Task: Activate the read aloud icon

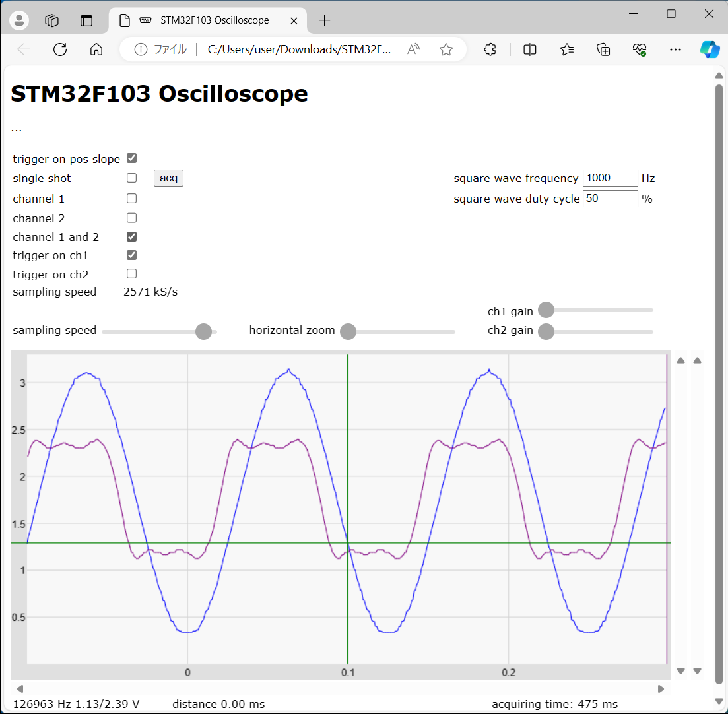Action: (x=413, y=49)
